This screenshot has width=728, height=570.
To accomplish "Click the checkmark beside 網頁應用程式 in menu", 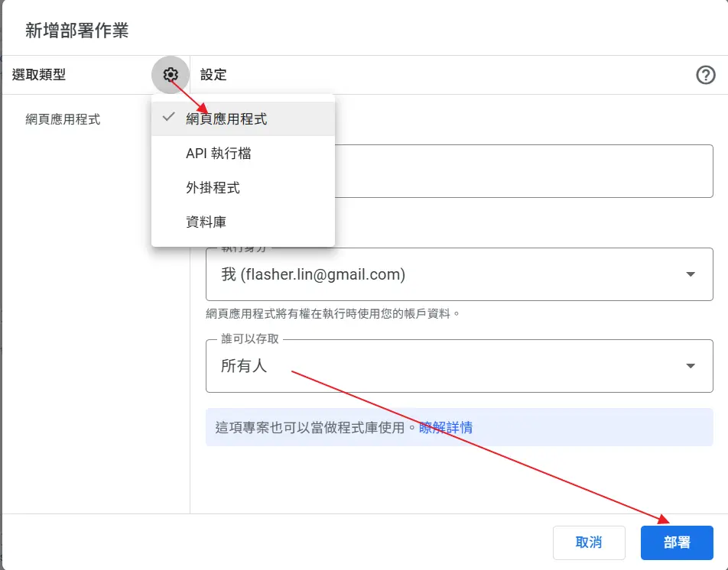I will [169, 118].
